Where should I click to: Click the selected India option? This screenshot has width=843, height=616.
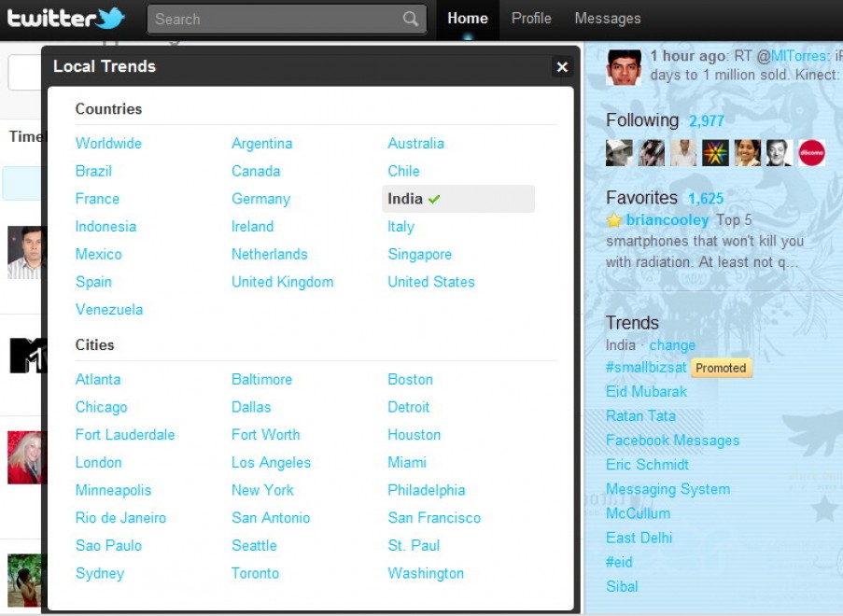(458, 199)
